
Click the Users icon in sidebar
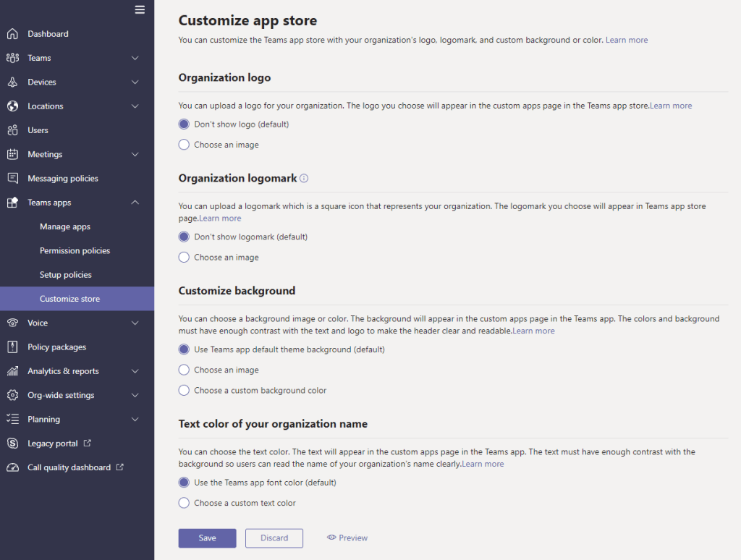coord(12,130)
